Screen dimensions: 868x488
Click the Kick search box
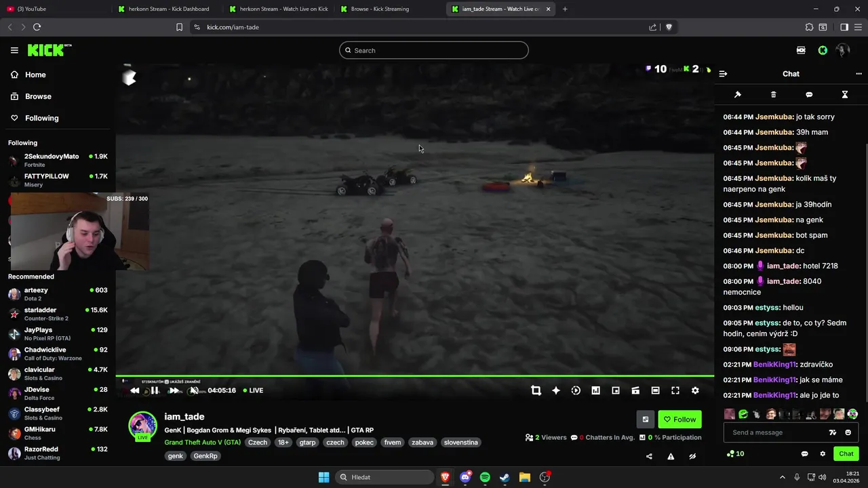(434, 50)
